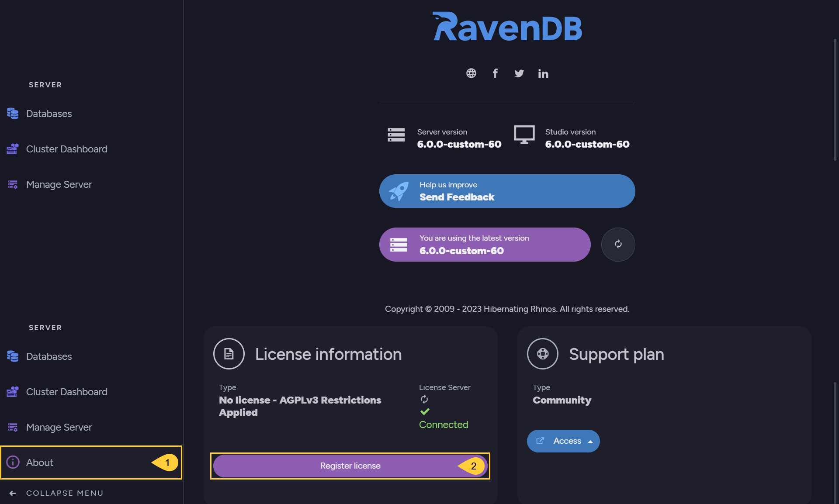The height and width of the screenshot is (504, 839).
Task: Click the upper Manage Server sidebar icon
Action: tap(13, 184)
